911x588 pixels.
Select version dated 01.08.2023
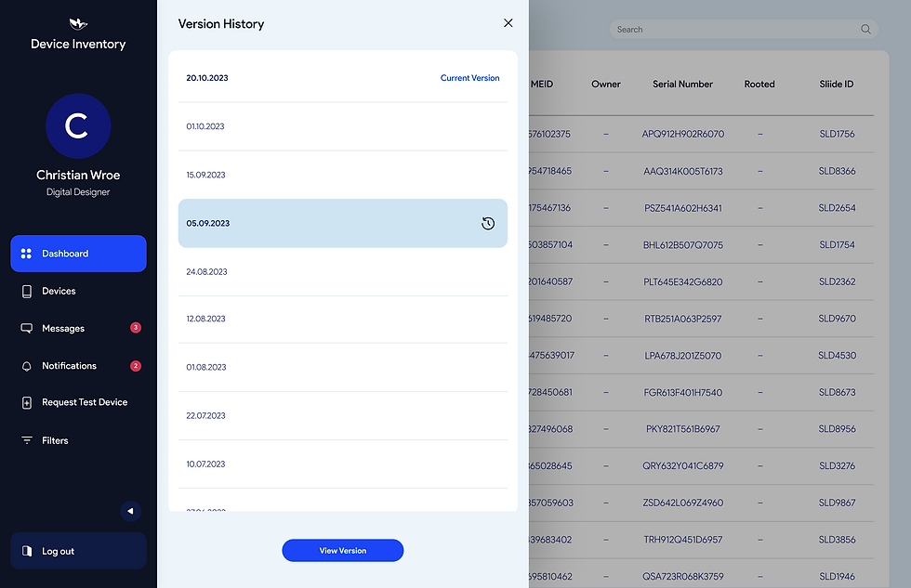pos(343,367)
